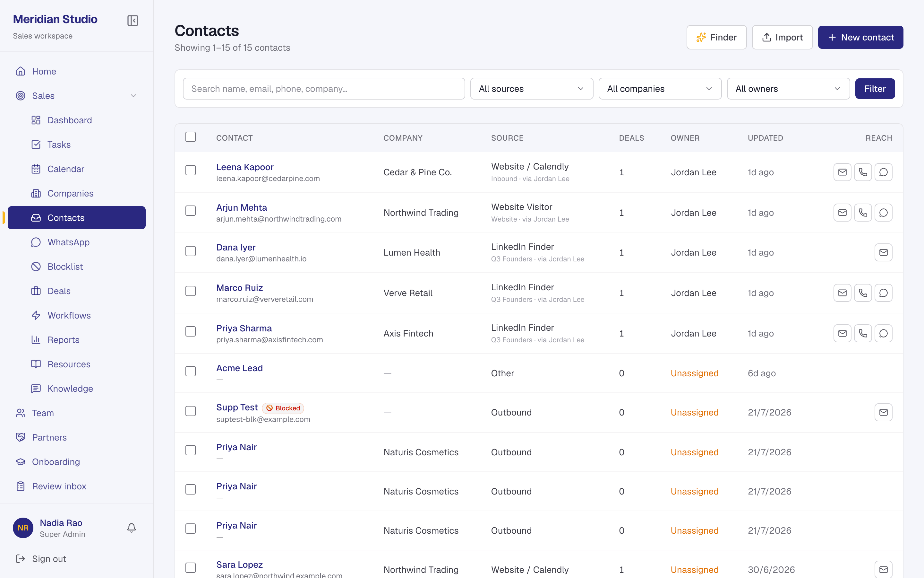The width and height of the screenshot is (924, 578).
Task: Click the New contact button
Action: (x=860, y=37)
